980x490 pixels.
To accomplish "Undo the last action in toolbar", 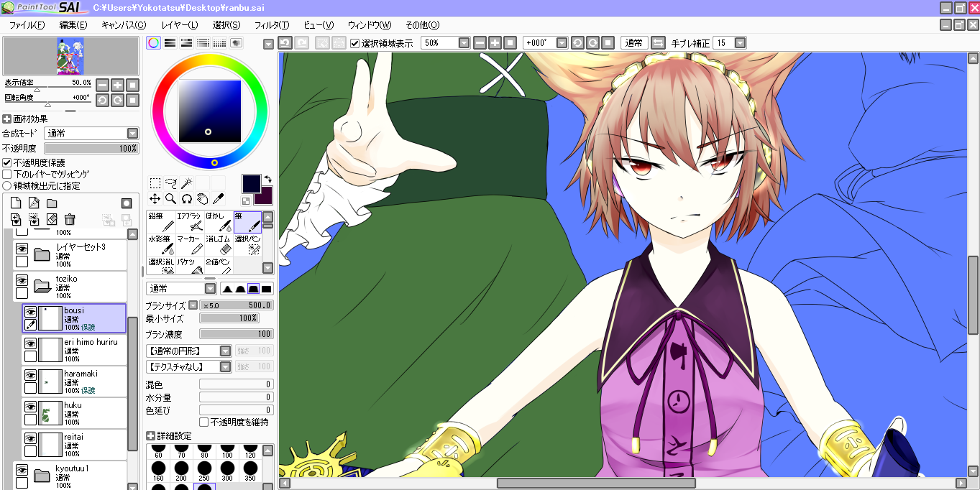I will coord(285,43).
